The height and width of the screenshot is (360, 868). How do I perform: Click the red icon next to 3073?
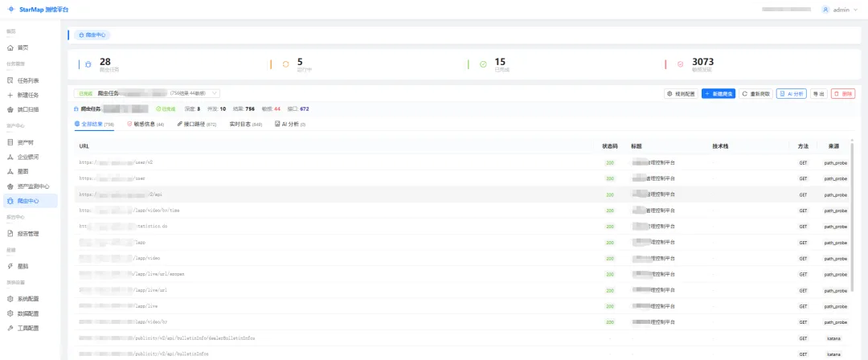click(x=681, y=64)
